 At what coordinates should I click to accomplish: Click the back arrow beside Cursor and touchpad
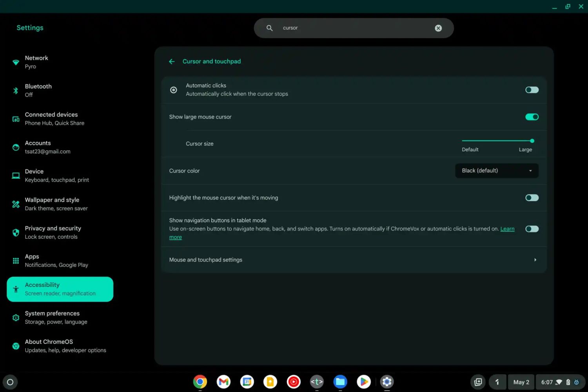pos(172,62)
